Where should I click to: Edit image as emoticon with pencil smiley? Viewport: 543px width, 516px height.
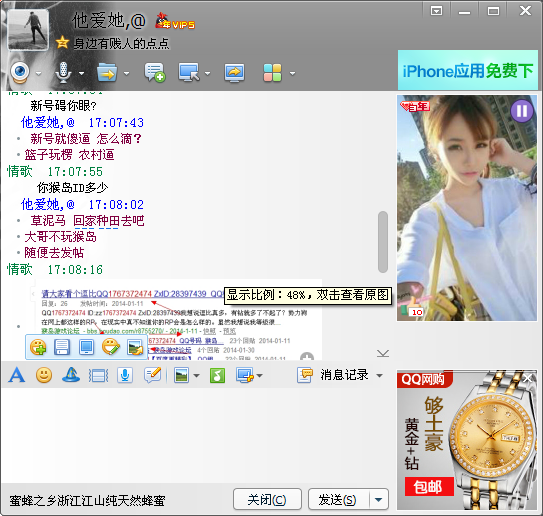pyautogui.click(x=110, y=347)
